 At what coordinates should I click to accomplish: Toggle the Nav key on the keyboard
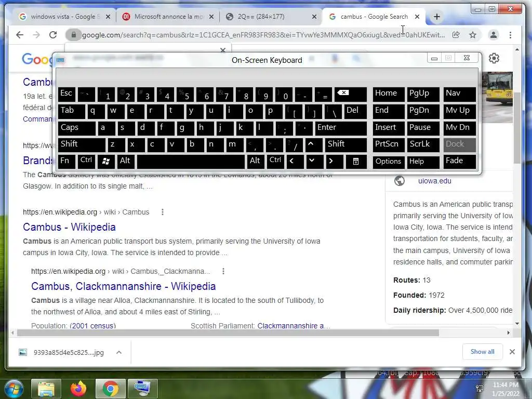coord(459,95)
